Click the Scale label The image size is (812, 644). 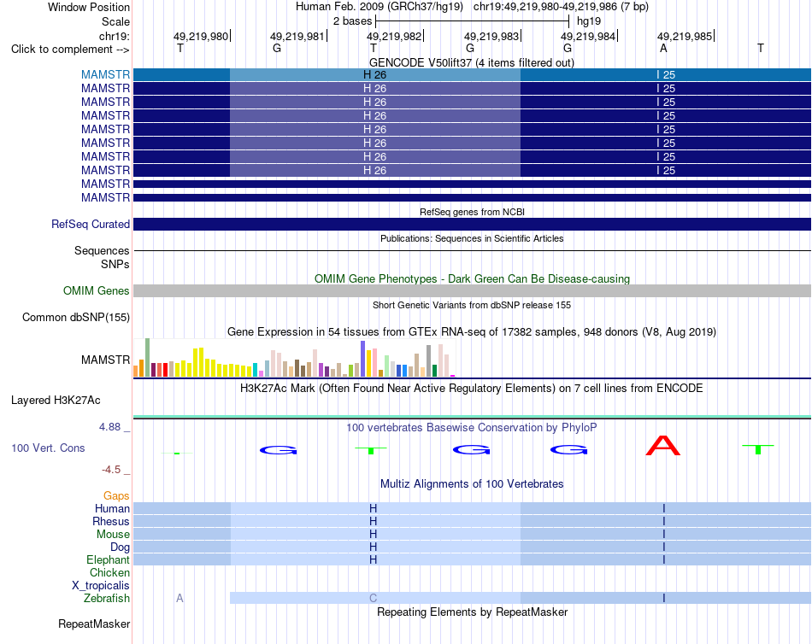(115, 21)
